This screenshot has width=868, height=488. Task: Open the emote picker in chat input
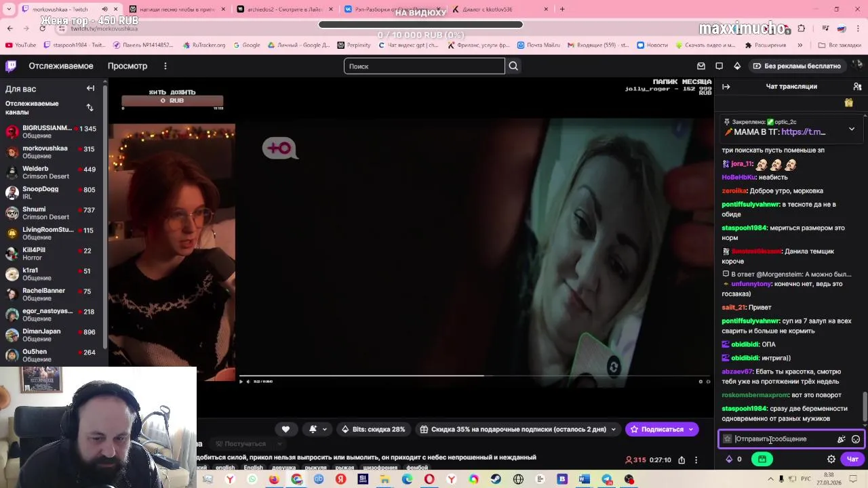(x=856, y=439)
